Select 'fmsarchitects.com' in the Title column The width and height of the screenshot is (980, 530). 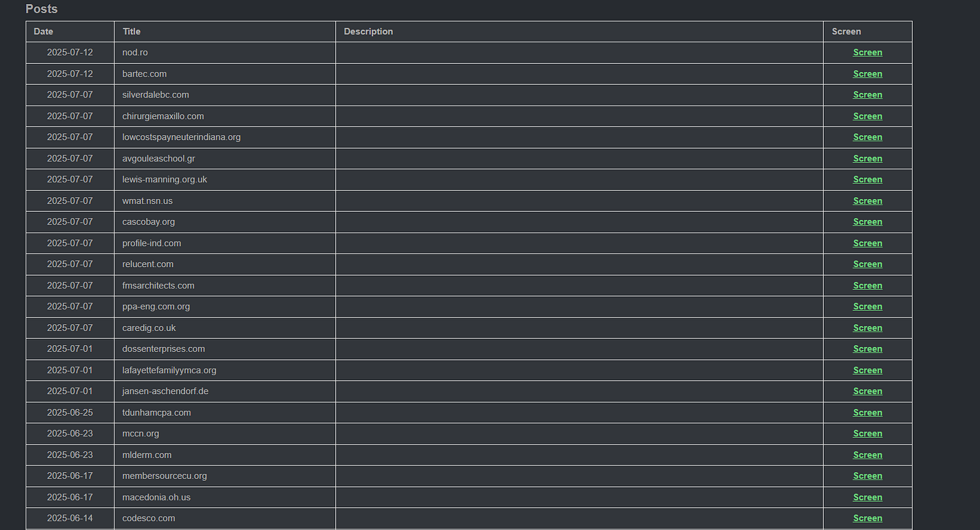(x=158, y=286)
